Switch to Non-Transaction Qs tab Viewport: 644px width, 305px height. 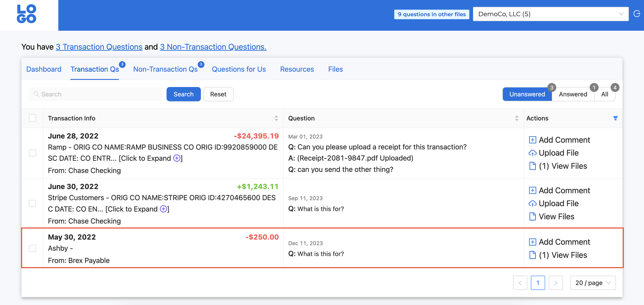[165, 69]
